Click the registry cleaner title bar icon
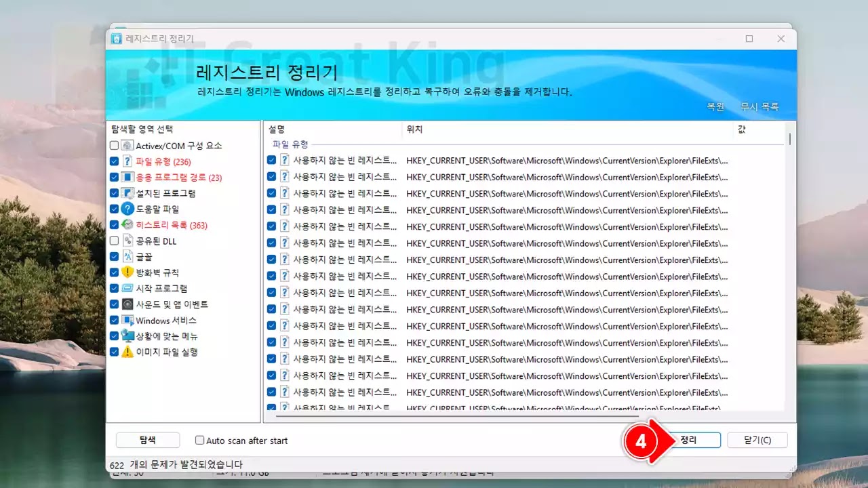Image resolution: width=868 pixels, height=488 pixels. tap(117, 39)
